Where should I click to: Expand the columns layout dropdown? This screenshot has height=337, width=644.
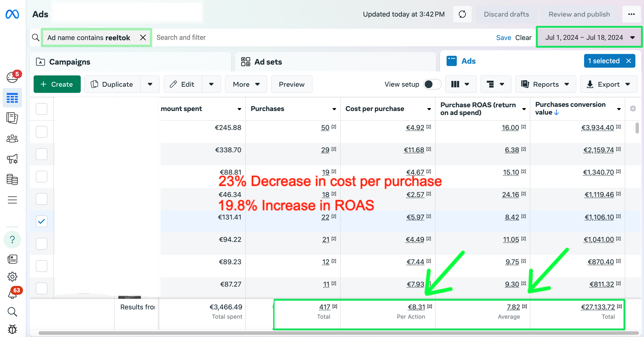460,84
